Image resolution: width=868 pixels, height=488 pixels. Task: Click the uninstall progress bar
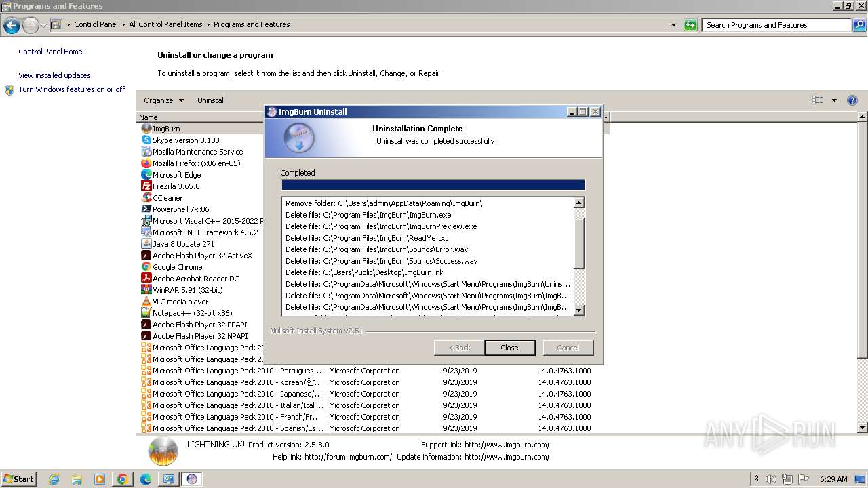[x=433, y=185]
